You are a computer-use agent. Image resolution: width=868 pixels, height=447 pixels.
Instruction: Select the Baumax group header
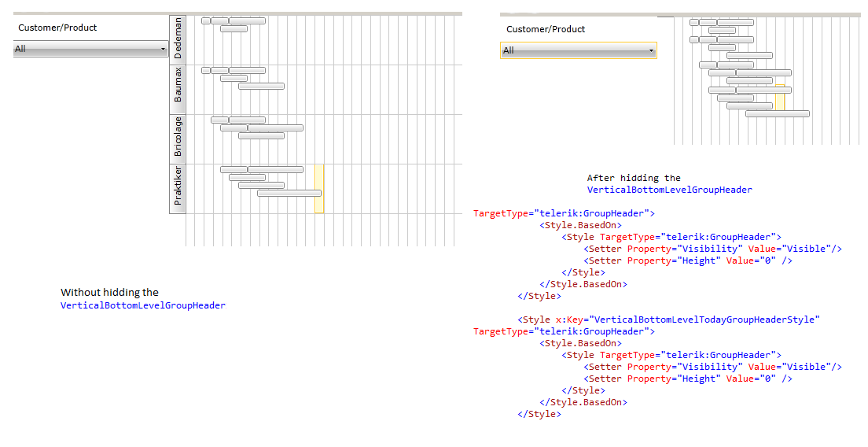pyautogui.click(x=178, y=90)
